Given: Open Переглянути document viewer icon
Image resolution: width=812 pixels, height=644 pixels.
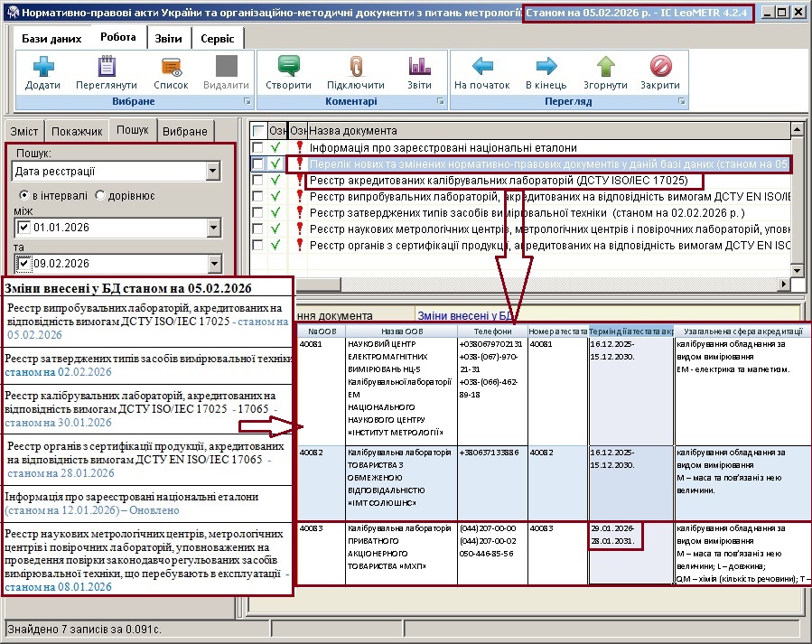Looking at the screenshot, I should click(107, 67).
